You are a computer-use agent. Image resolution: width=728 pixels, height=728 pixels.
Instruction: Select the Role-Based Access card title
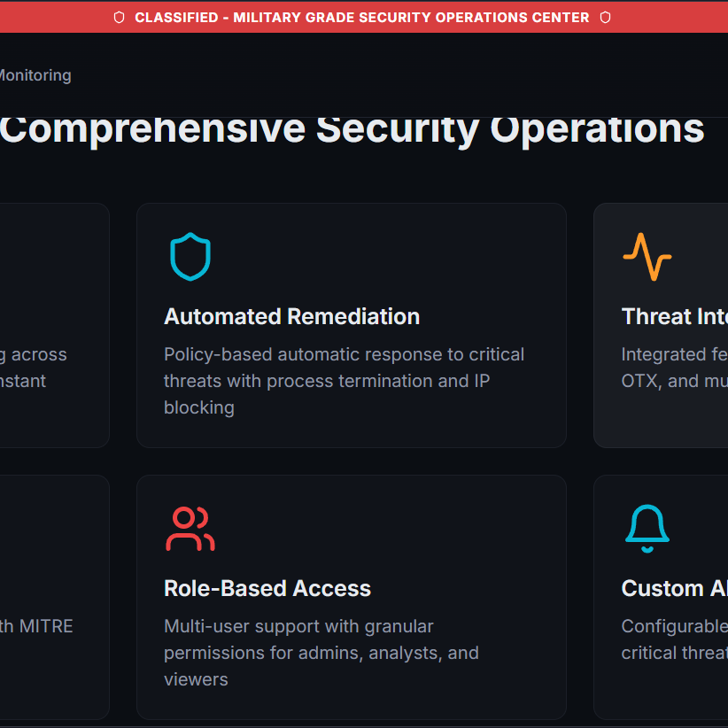pyautogui.click(x=267, y=588)
